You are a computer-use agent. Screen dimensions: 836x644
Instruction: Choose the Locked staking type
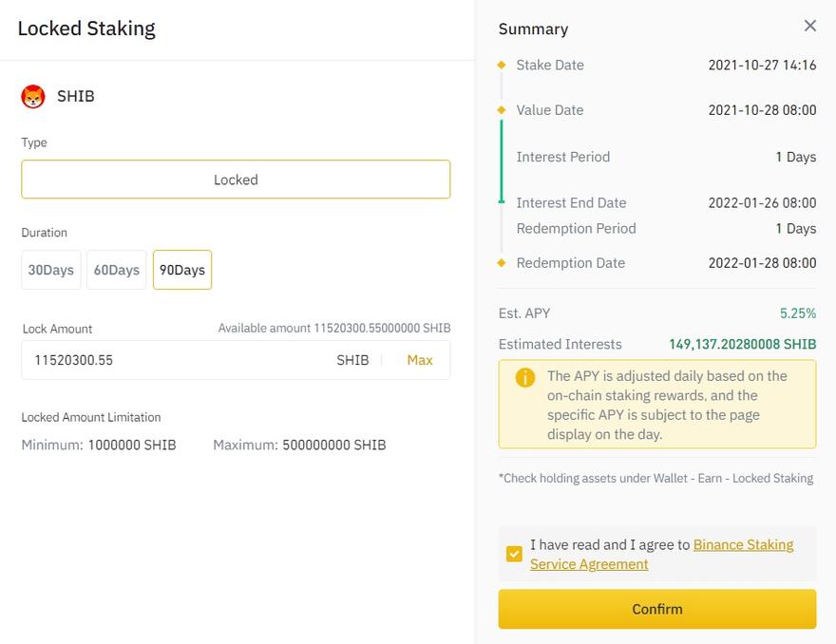point(236,180)
